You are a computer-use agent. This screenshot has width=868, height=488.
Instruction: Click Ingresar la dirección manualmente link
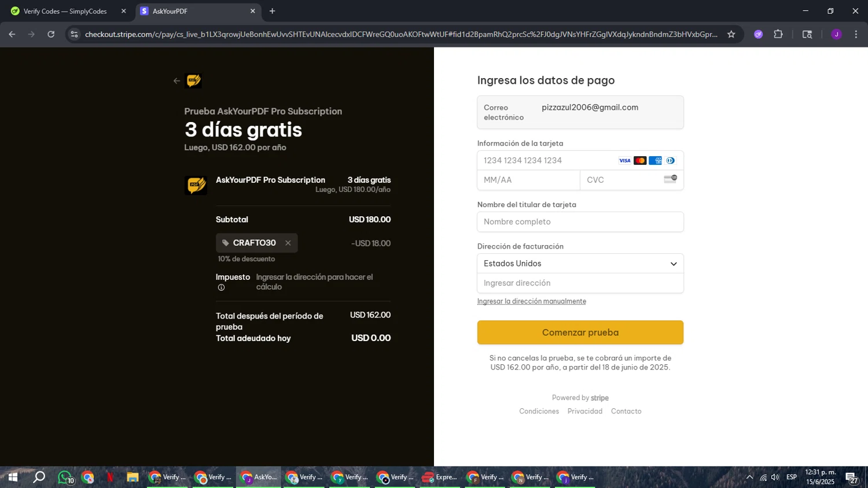(532, 301)
